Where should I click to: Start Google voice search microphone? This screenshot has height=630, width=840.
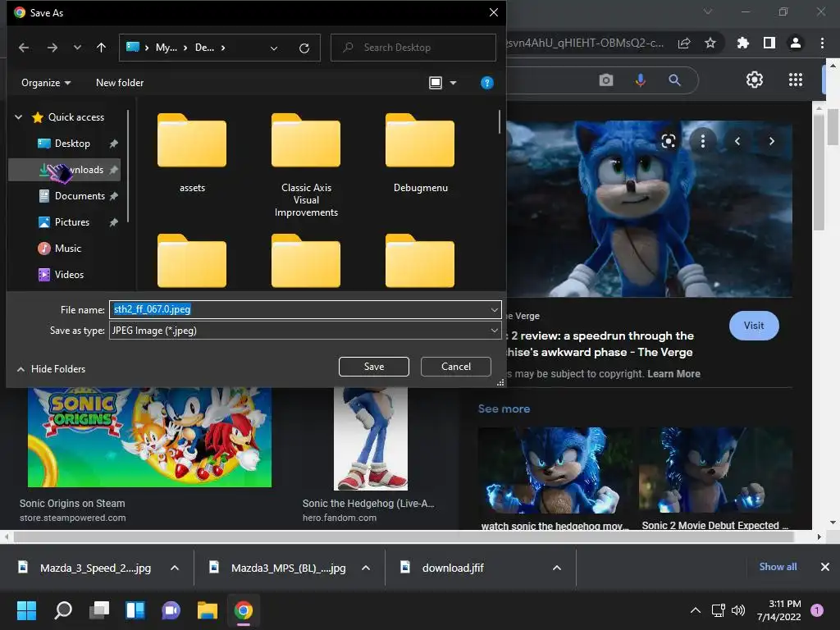click(640, 80)
